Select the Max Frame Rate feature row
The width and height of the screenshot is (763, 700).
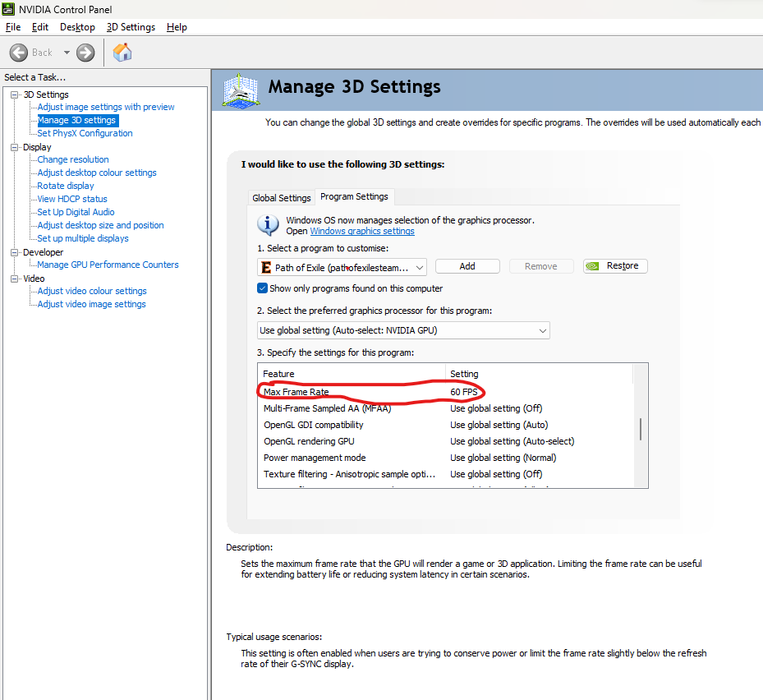[x=445, y=392]
